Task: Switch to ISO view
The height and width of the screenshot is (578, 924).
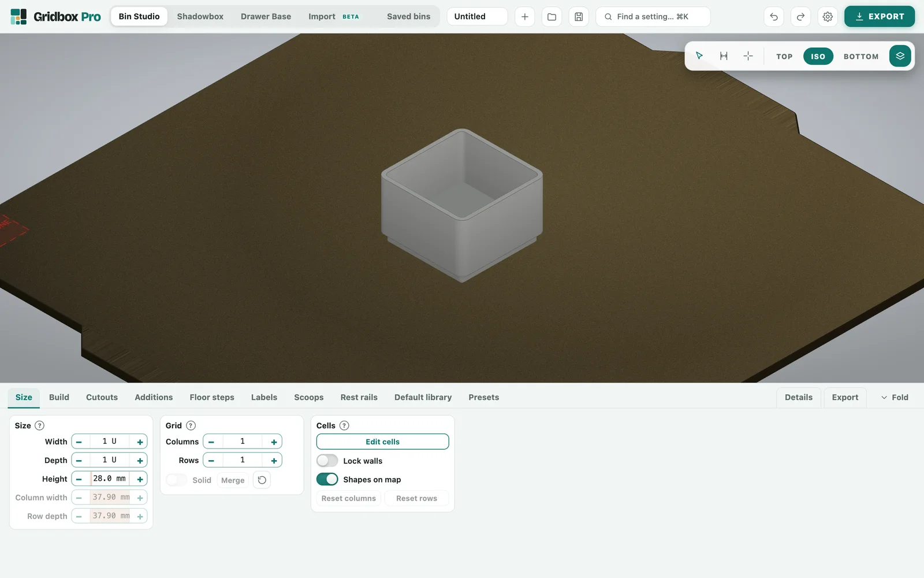Action: pos(818,56)
